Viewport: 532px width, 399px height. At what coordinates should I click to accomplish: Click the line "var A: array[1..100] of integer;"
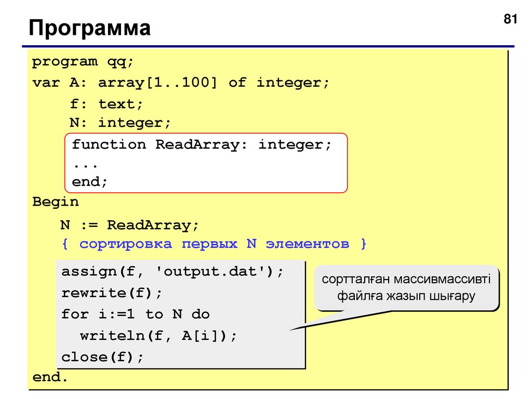point(180,83)
